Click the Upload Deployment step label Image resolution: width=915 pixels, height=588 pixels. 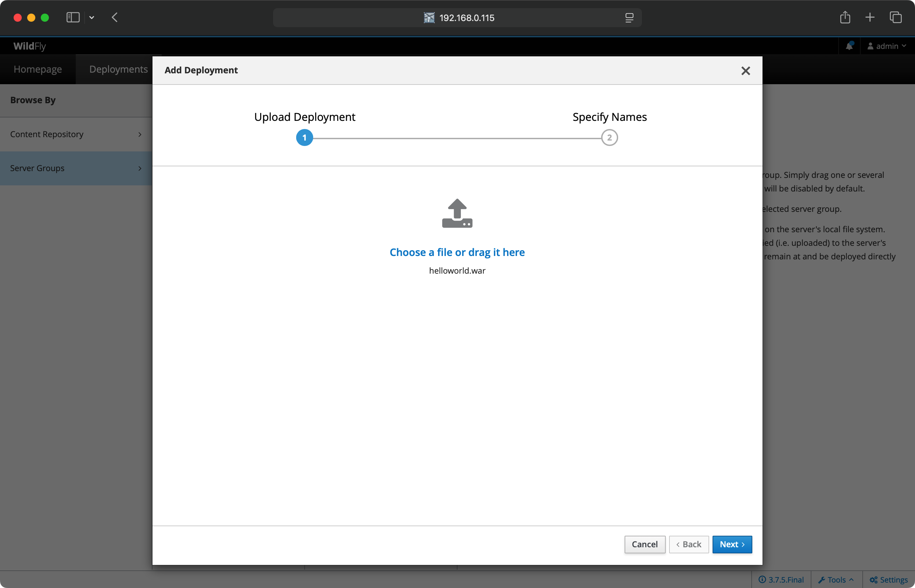click(304, 117)
